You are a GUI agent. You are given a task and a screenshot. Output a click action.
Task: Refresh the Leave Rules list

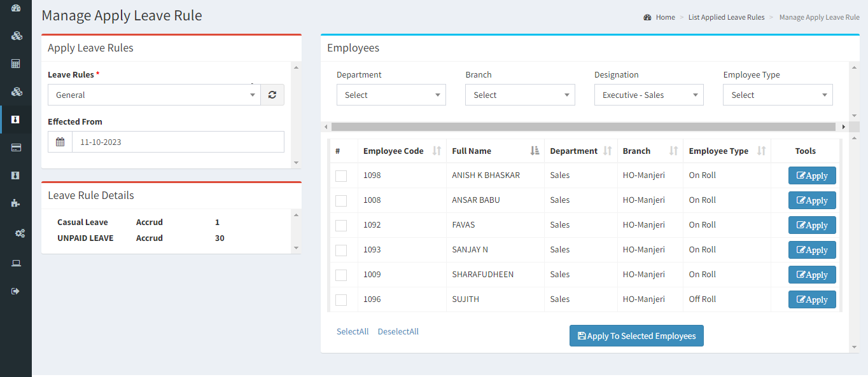(x=272, y=95)
